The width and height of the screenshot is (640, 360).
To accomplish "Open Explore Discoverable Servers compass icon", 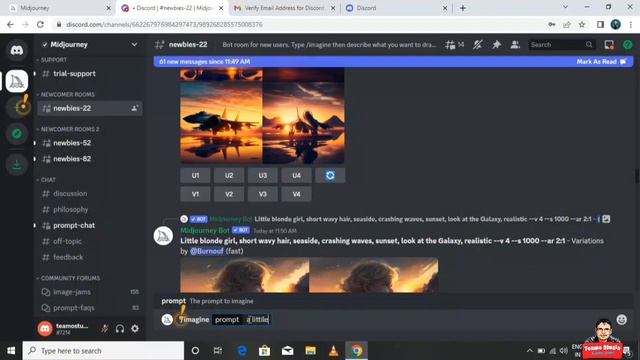I will click(x=17, y=134).
